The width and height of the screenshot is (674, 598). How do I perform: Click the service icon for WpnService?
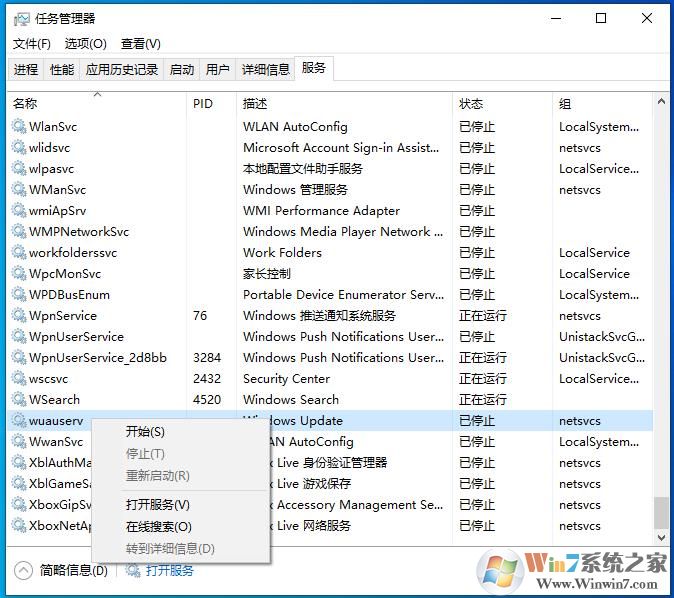(18, 316)
